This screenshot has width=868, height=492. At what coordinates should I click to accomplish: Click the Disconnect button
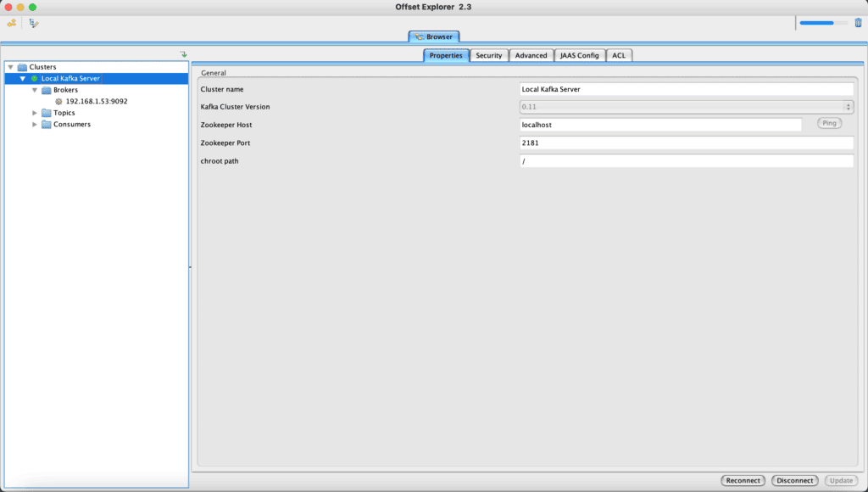(x=795, y=480)
